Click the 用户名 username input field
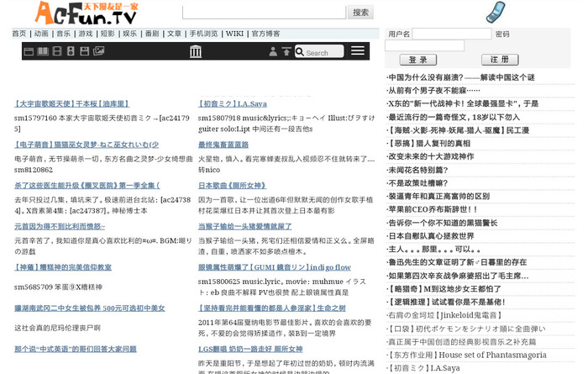 pos(452,34)
